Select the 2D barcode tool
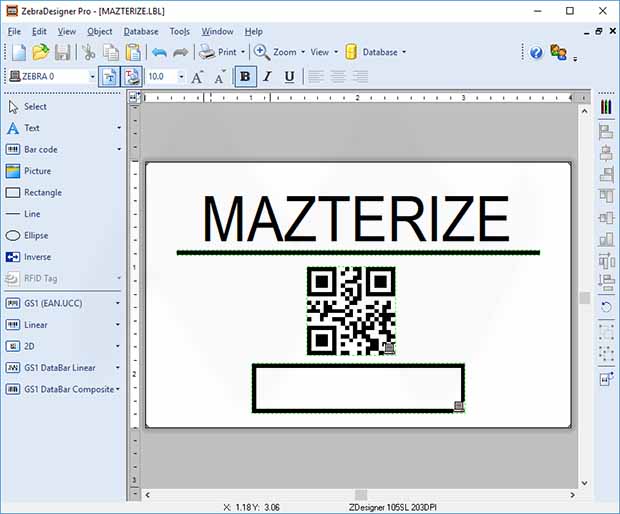 [x=29, y=346]
